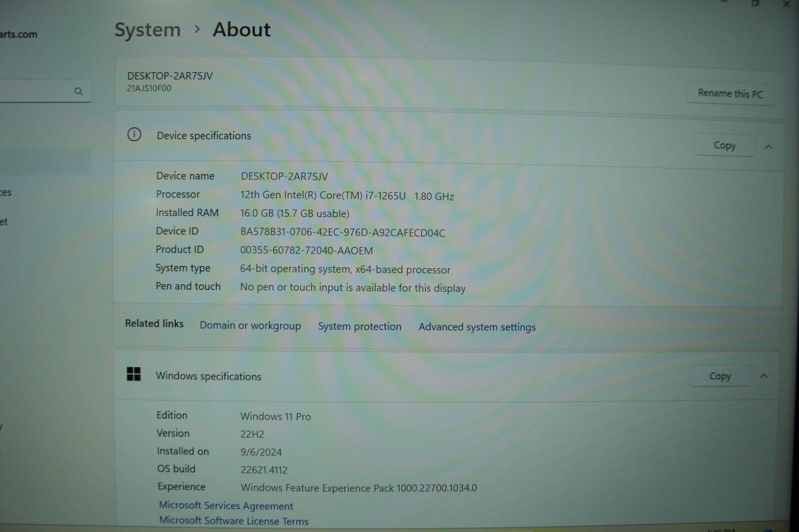Select System in the breadcrumb navigation

(147, 30)
